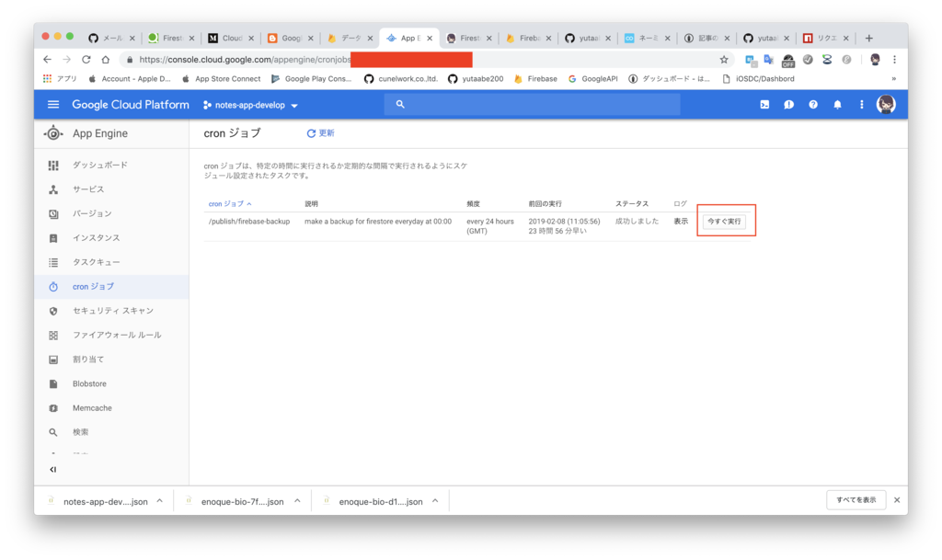Open the Cloud Shell terminal icon
Viewport: 942px width, 560px height.
[764, 105]
